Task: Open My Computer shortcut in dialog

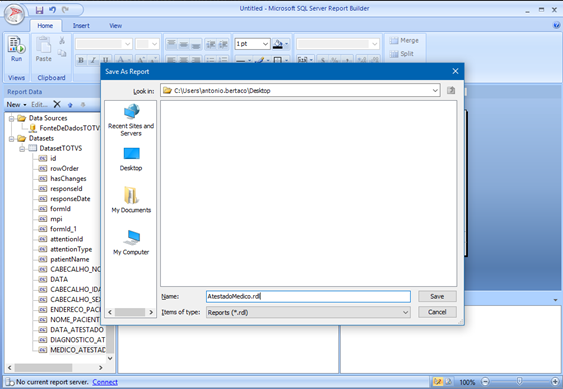Action: (x=131, y=242)
